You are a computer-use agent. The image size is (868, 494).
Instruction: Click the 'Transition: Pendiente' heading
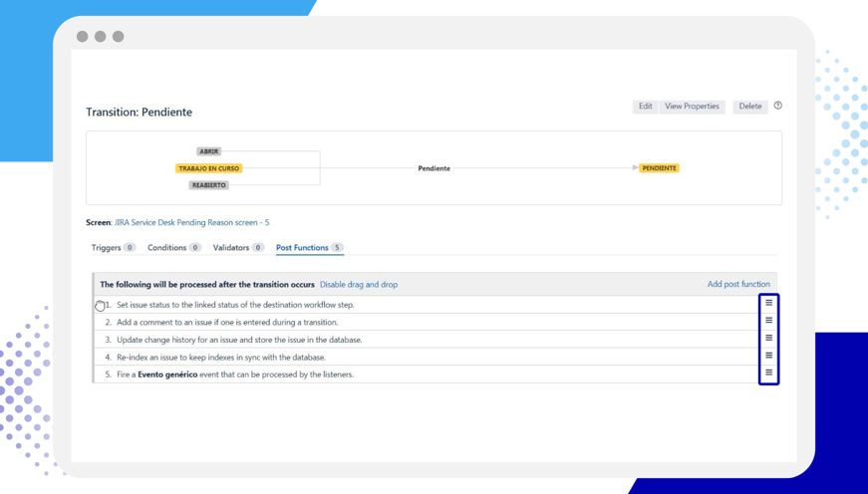tap(139, 113)
